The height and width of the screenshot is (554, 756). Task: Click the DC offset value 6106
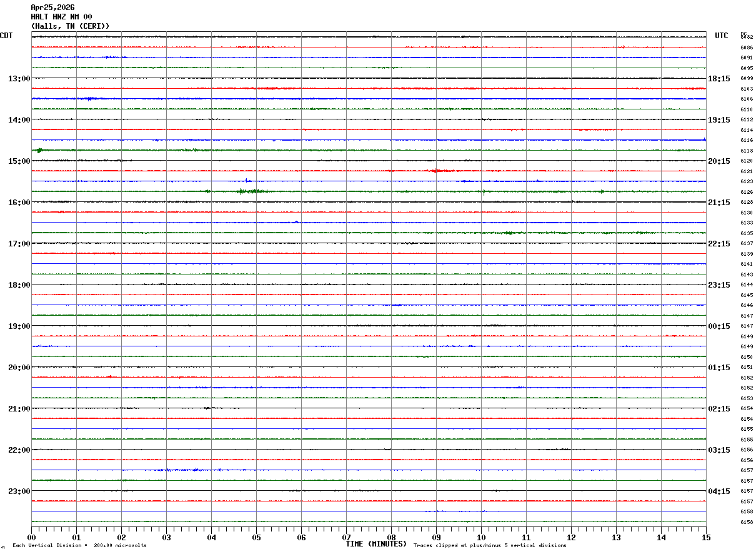[747, 99]
